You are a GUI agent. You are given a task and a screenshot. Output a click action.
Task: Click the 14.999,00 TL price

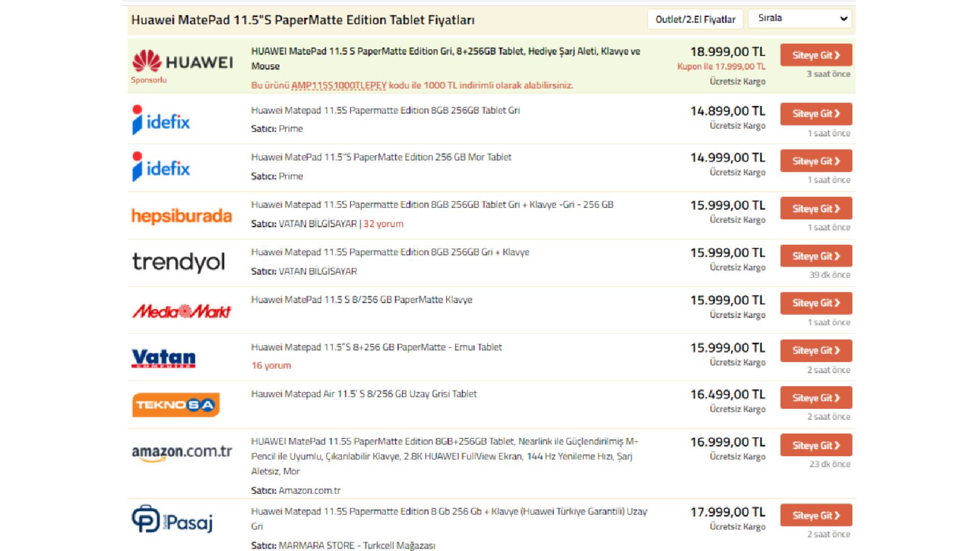(x=728, y=158)
